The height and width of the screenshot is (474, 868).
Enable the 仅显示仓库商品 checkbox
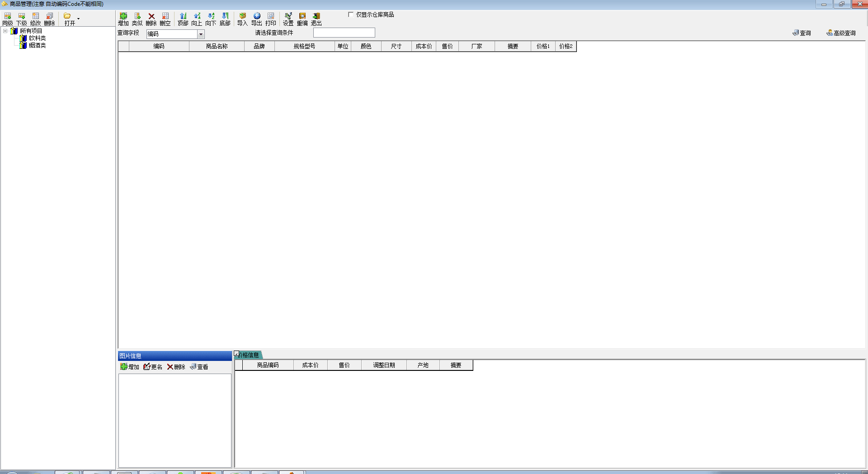(351, 14)
